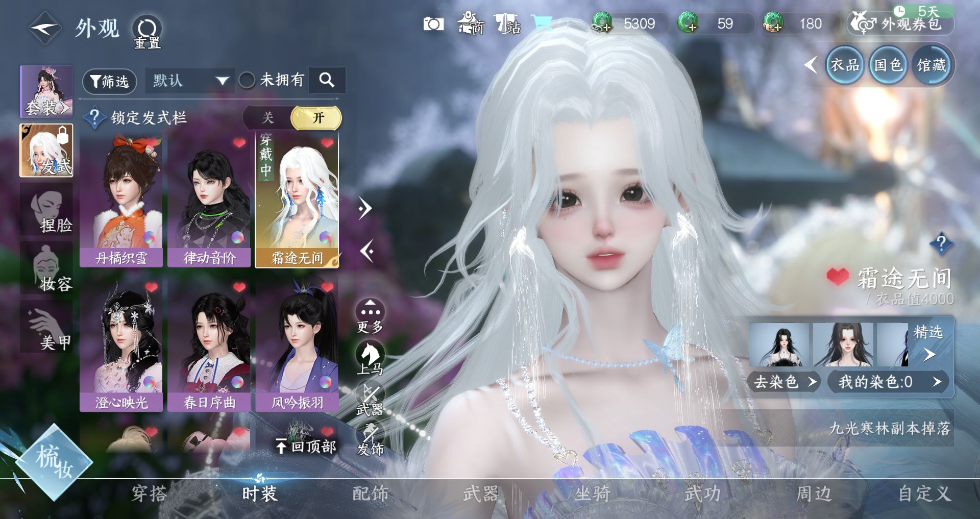Enable the 未拥有 radio filter

247,80
